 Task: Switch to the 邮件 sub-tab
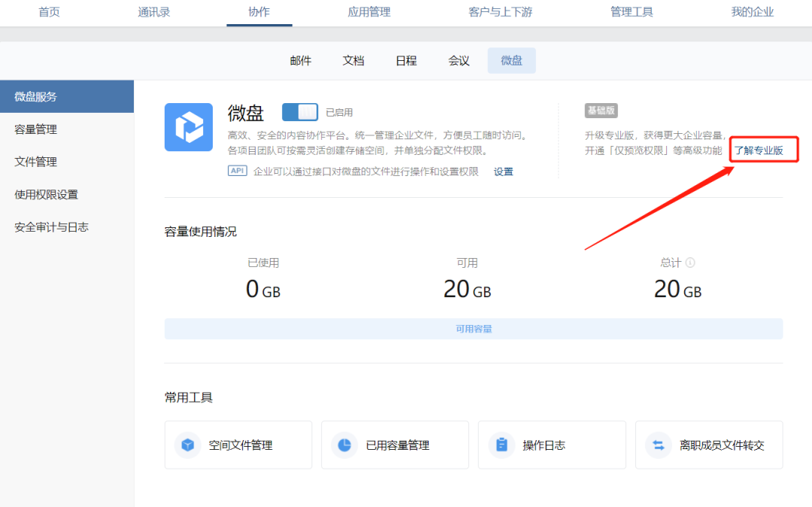(x=300, y=61)
